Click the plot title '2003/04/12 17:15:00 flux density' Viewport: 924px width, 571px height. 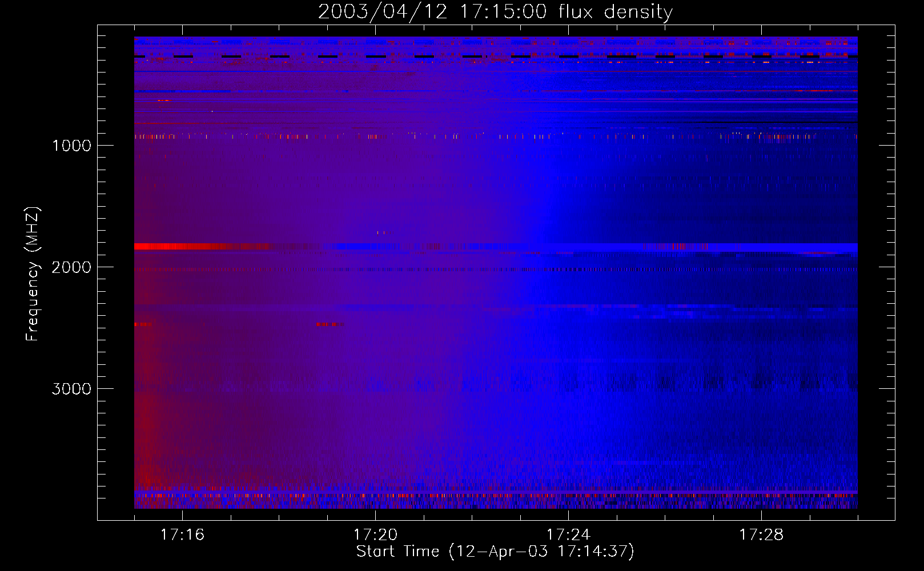tap(495, 11)
